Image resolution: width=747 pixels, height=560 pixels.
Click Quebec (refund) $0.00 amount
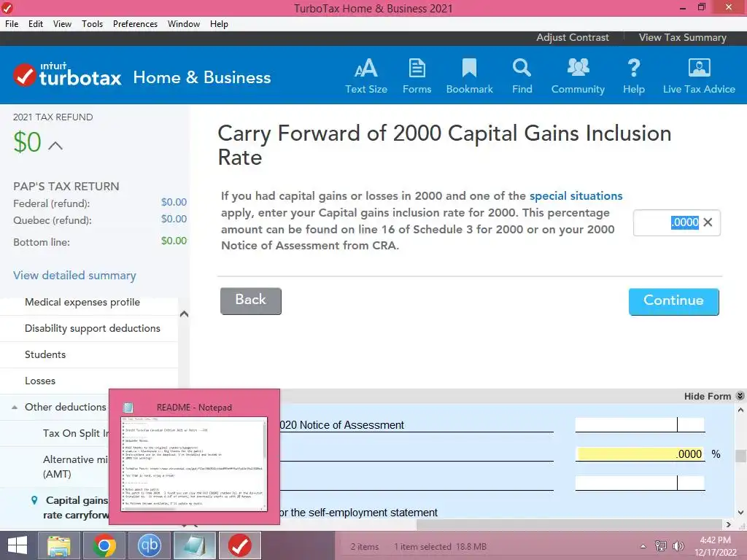tap(174, 219)
